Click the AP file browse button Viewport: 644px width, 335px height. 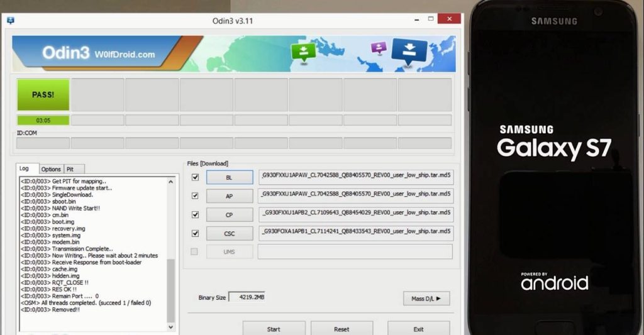[x=230, y=196]
